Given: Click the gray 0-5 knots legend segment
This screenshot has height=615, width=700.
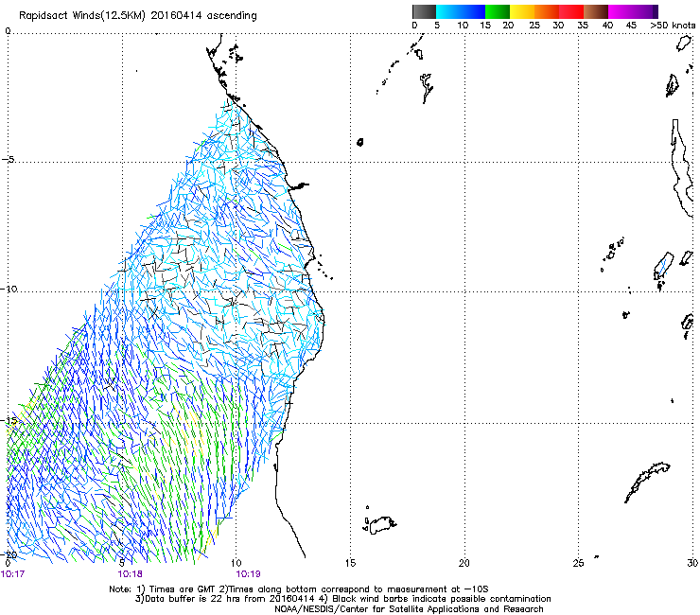Looking at the screenshot, I should (x=424, y=11).
